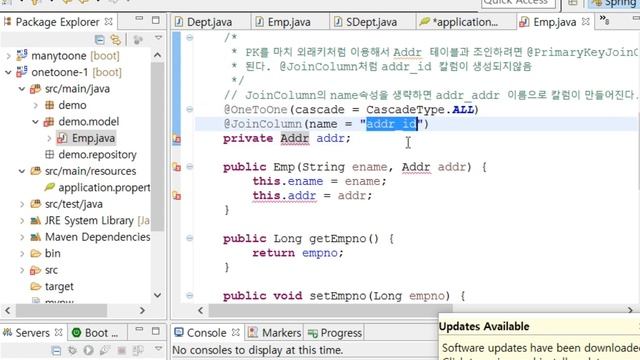Viewport: 640px width, 360px height.
Task: Close the Package Explorer view
Action: 109,21
